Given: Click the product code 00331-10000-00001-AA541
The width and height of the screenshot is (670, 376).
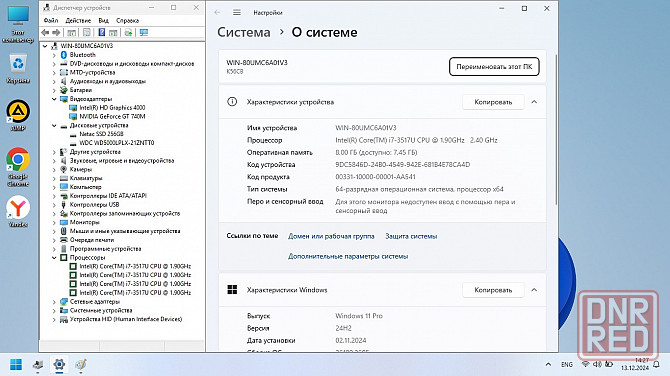Looking at the screenshot, I should [x=375, y=177].
